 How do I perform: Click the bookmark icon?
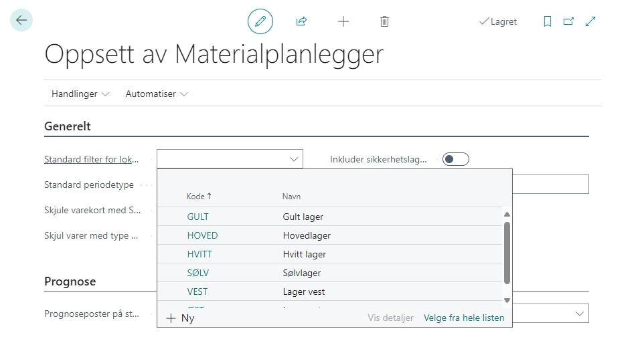(x=548, y=21)
